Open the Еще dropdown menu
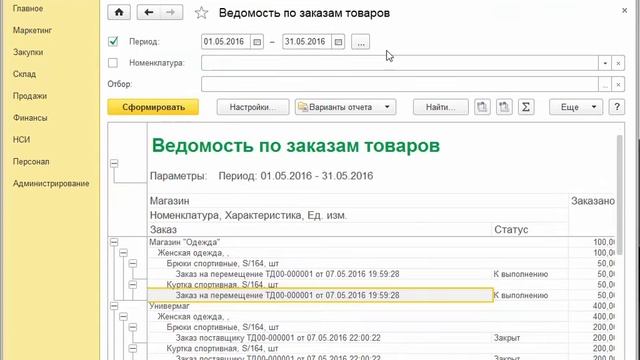The height and width of the screenshot is (360, 640). [576, 107]
